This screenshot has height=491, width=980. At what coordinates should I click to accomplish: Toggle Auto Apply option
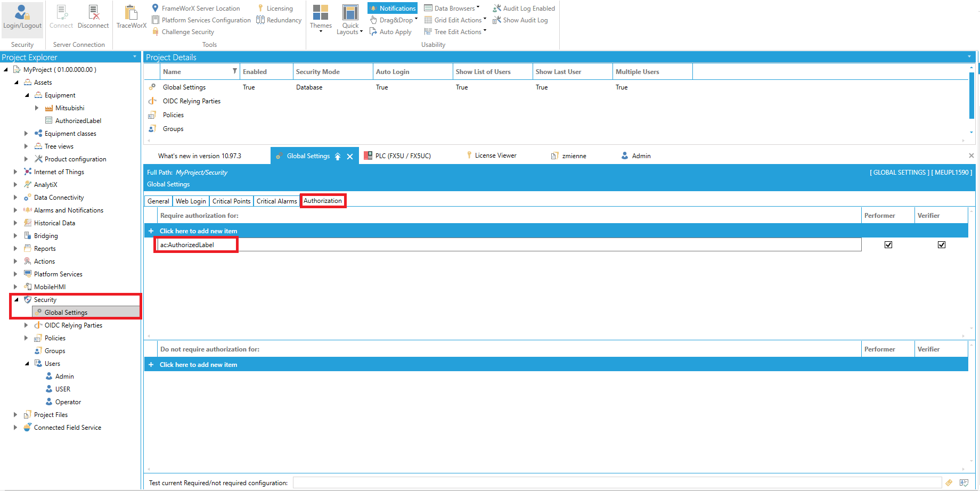click(390, 32)
